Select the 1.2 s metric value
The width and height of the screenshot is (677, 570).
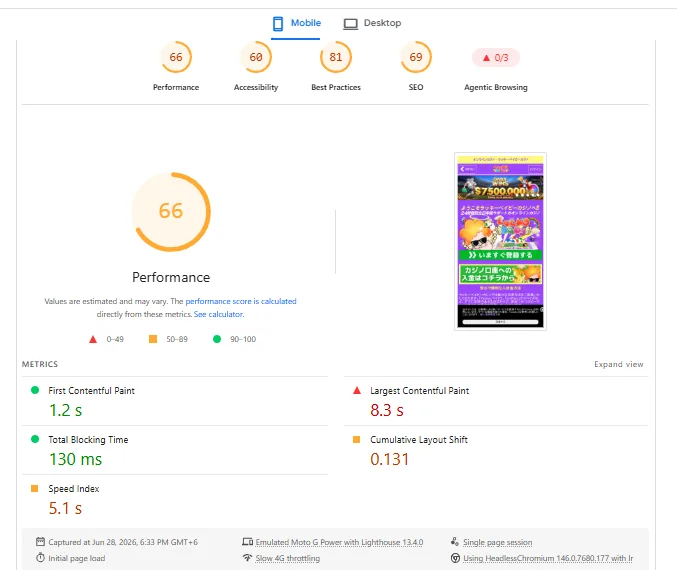[x=66, y=410]
